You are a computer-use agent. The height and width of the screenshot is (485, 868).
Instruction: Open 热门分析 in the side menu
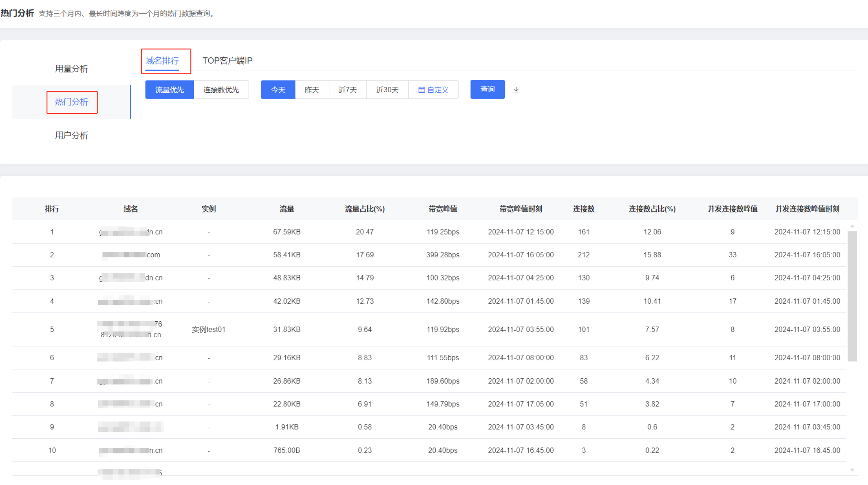[72, 102]
